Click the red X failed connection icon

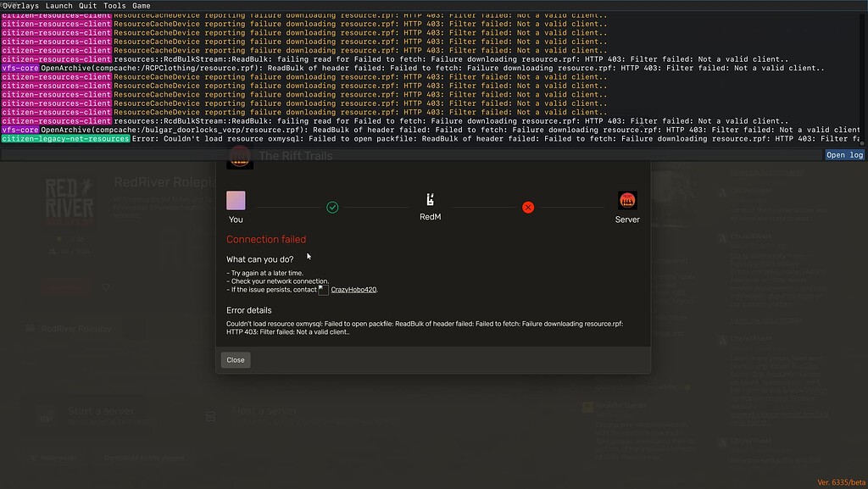point(528,207)
